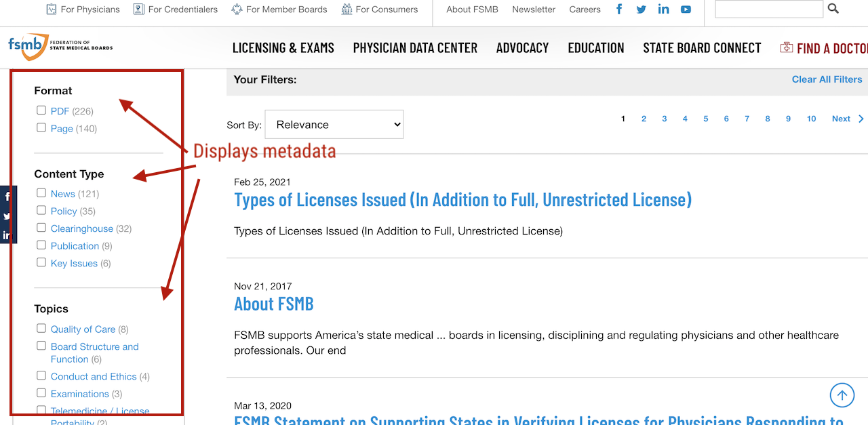Viewport: 868px width, 425px height.
Task: Open the Careers link
Action: (585, 9)
